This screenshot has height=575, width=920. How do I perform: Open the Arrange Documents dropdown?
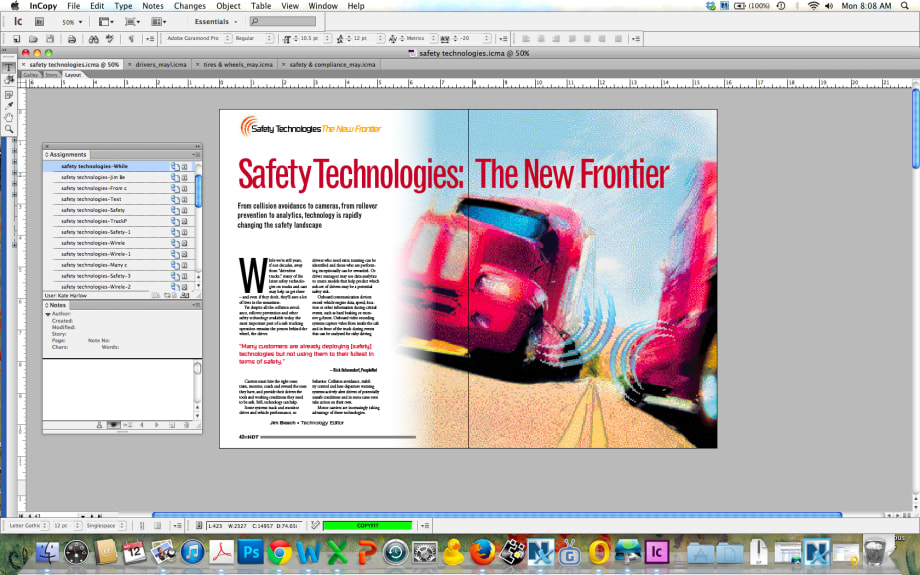158,22
